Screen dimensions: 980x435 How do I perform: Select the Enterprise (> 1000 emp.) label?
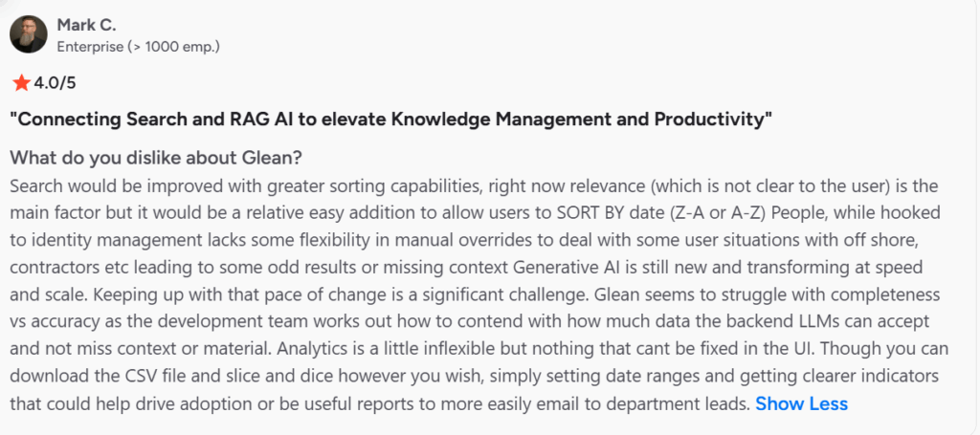[x=140, y=45]
